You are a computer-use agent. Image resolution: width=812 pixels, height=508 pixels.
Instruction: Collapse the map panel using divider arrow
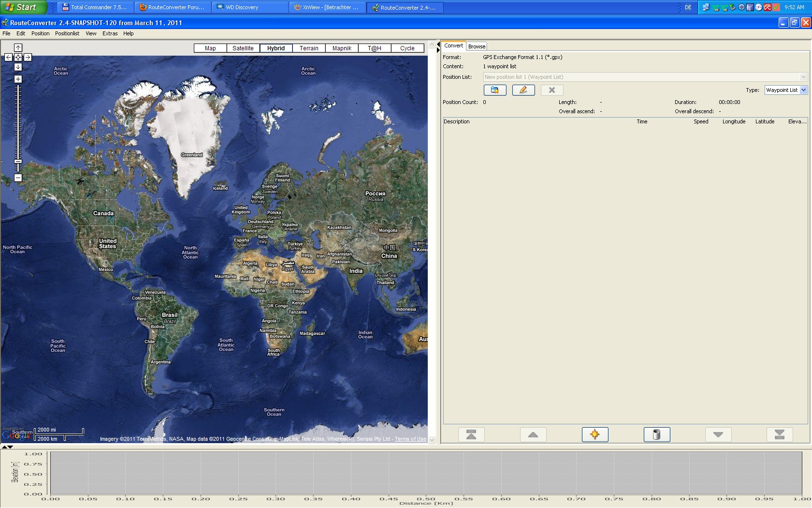click(x=438, y=45)
